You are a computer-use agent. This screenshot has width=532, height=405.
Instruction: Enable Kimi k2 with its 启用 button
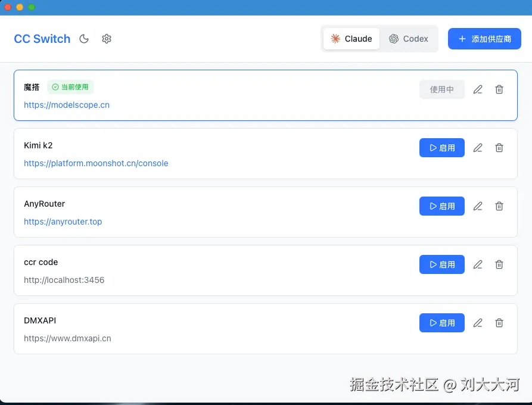click(441, 148)
